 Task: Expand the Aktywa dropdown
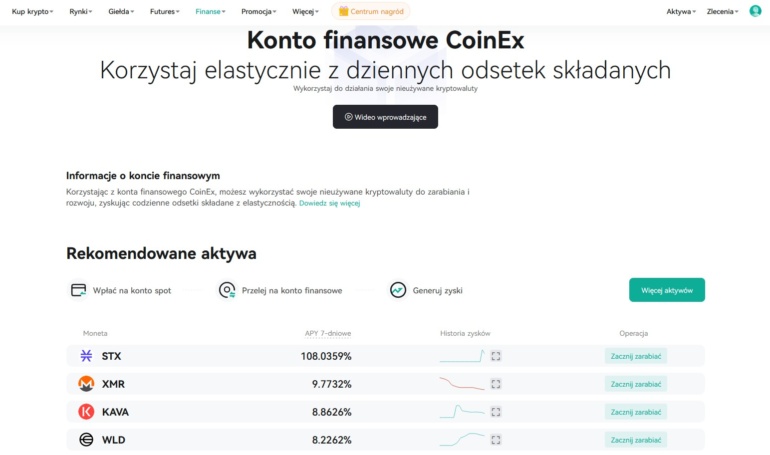pos(681,11)
